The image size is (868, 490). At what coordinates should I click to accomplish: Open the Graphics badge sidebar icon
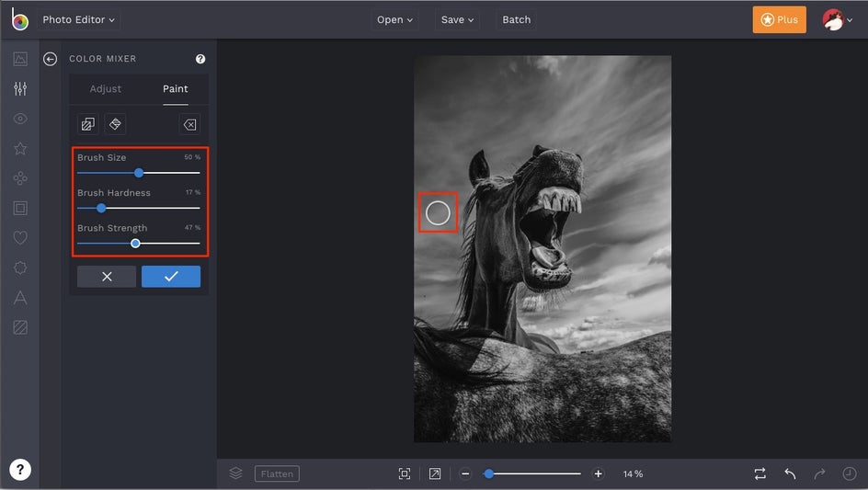click(x=20, y=268)
